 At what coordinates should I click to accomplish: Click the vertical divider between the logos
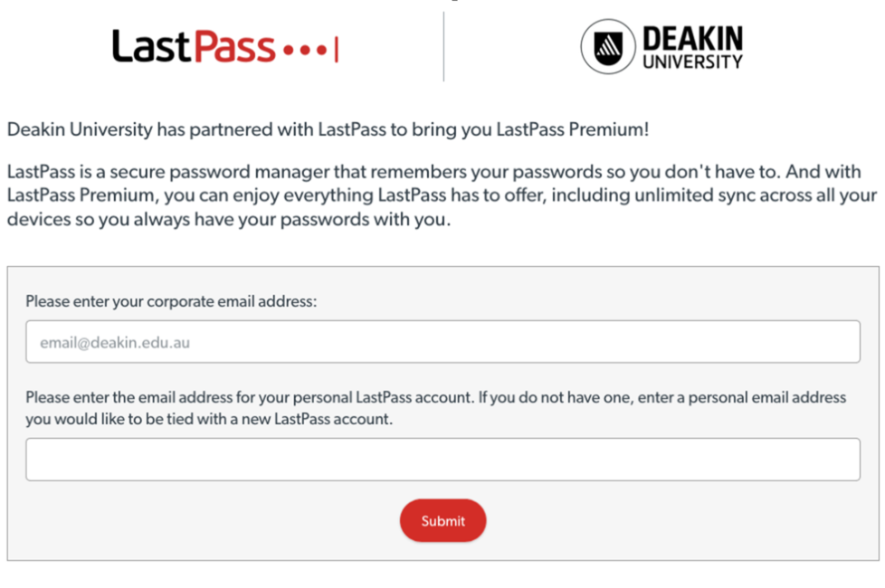click(443, 47)
